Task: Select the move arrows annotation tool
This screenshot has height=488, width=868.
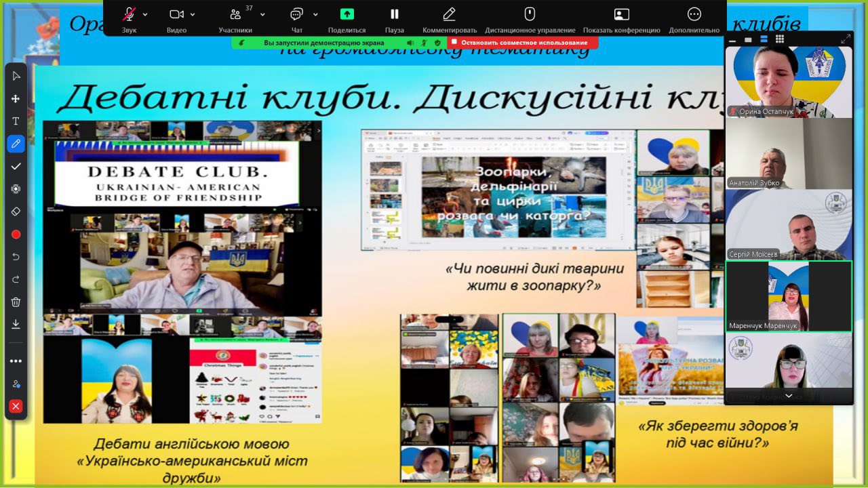Action: 16,98
